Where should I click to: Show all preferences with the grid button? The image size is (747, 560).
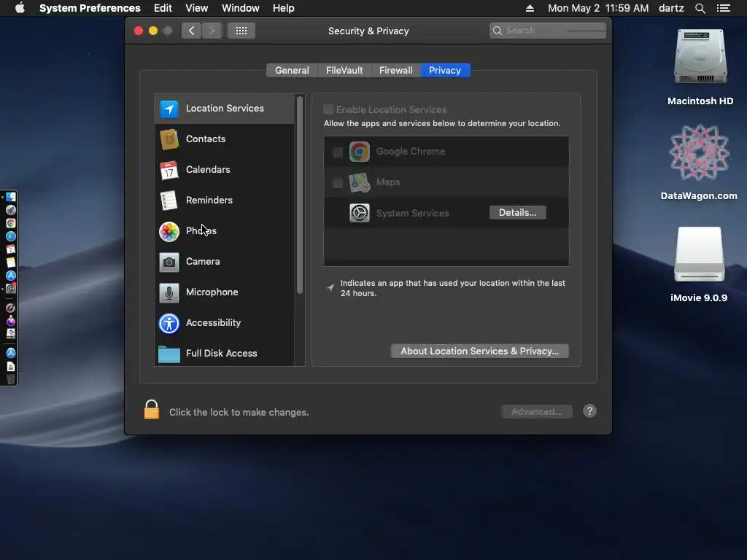241,31
